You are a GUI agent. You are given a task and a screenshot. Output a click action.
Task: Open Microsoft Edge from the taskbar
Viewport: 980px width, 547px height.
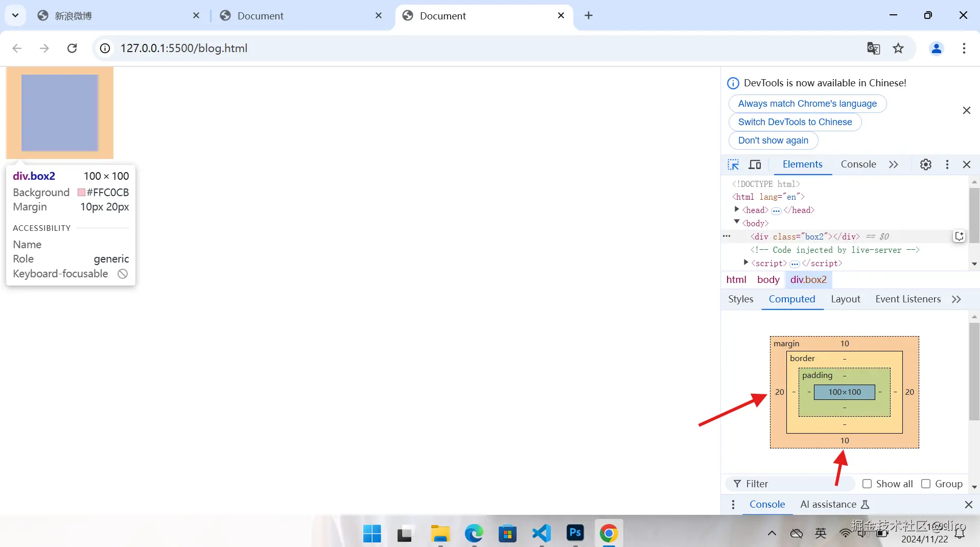coord(474,533)
